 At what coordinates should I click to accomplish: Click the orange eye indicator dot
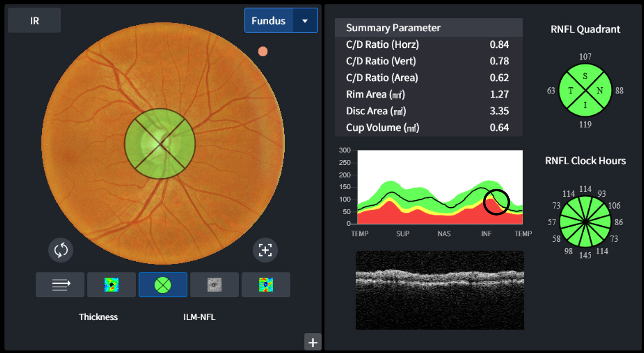click(x=263, y=51)
